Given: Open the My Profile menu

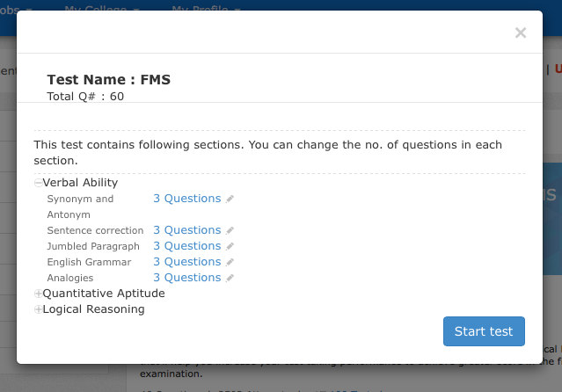Looking at the screenshot, I should point(206,8).
